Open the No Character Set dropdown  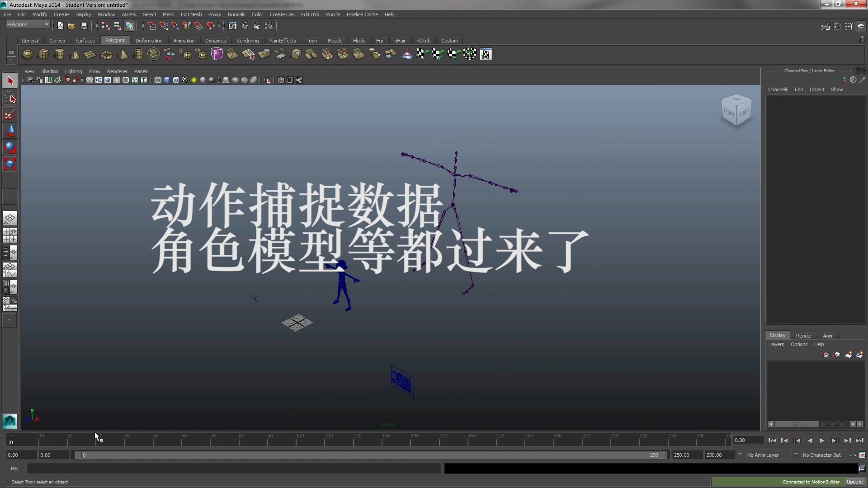[821, 455]
